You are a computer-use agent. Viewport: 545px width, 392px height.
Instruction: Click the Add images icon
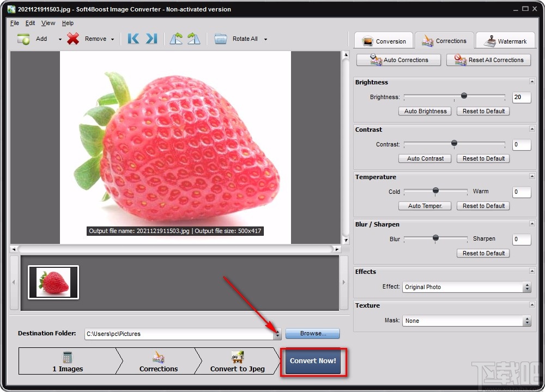23,39
